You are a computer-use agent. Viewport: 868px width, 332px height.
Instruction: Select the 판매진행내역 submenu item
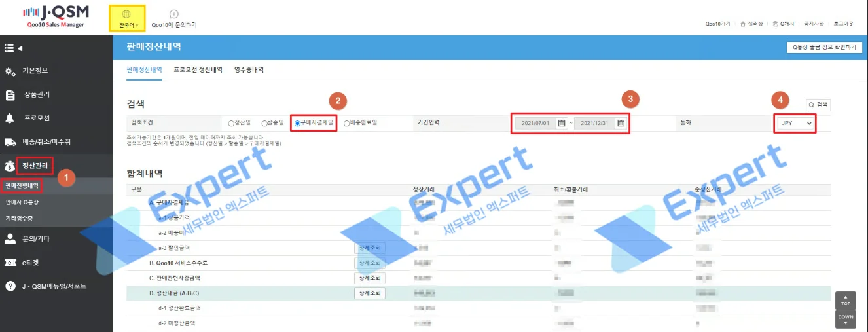pos(22,186)
